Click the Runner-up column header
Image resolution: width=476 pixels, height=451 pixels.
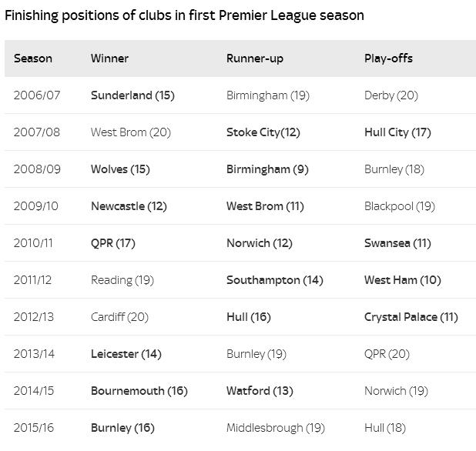[x=256, y=58]
